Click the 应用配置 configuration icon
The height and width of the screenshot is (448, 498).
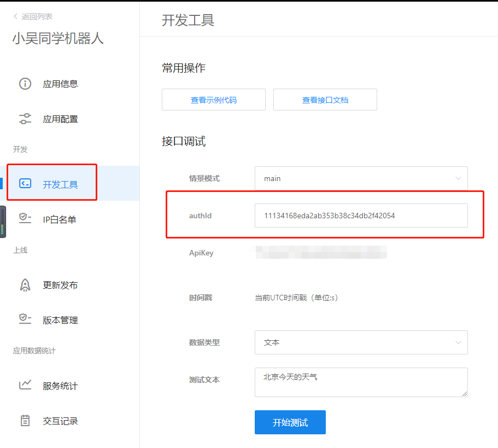point(25,119)
